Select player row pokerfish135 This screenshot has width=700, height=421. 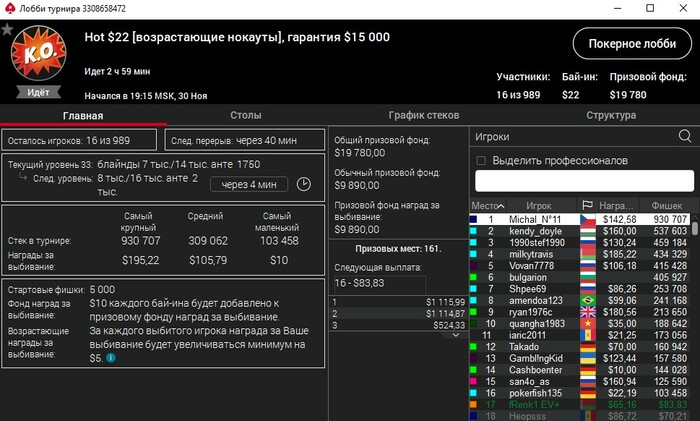pos(580,393)
